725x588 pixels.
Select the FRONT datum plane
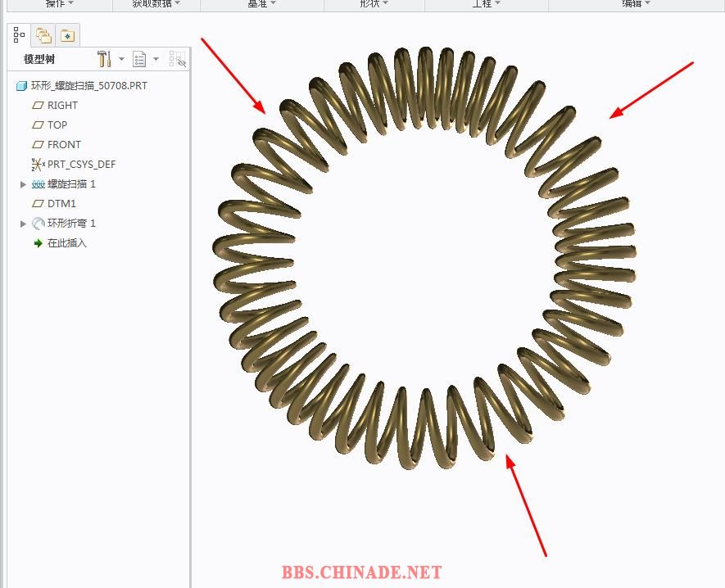tap(64, 145)
